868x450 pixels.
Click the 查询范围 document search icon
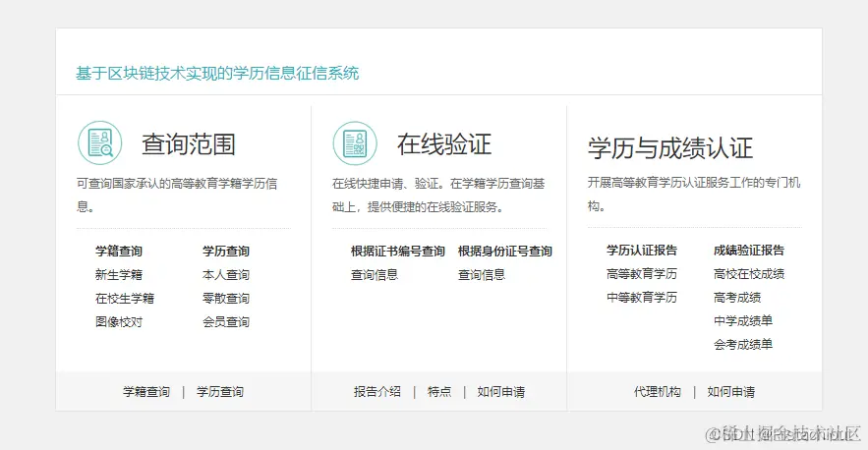[99, 142]
